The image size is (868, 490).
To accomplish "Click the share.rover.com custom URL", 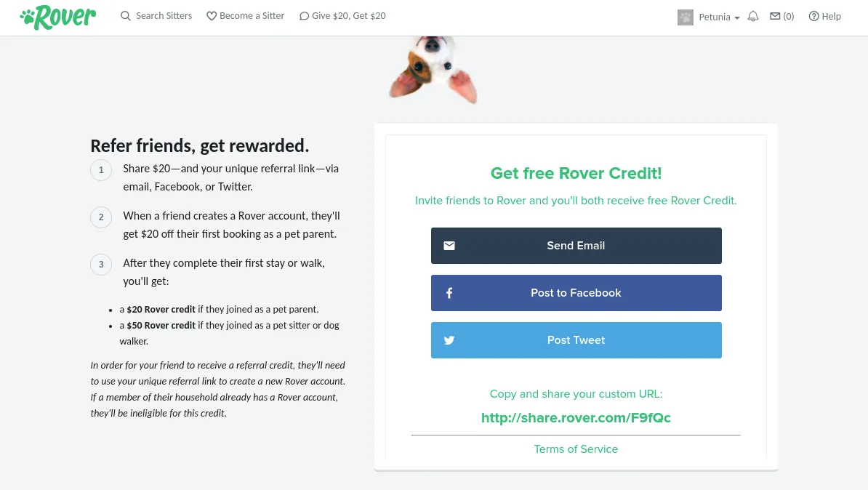I will coord(576,418).
